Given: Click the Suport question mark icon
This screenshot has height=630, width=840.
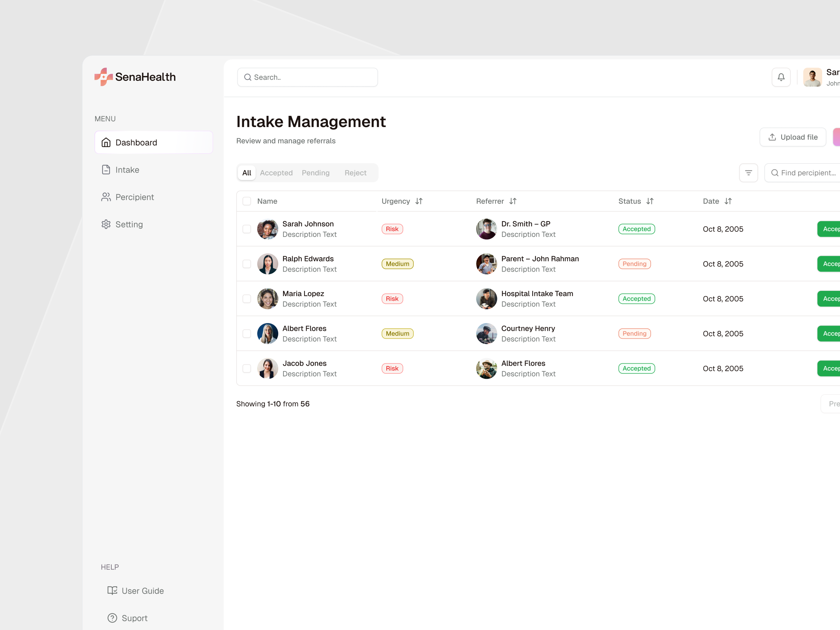Looking at the screenshot, I should coord(112,618).
